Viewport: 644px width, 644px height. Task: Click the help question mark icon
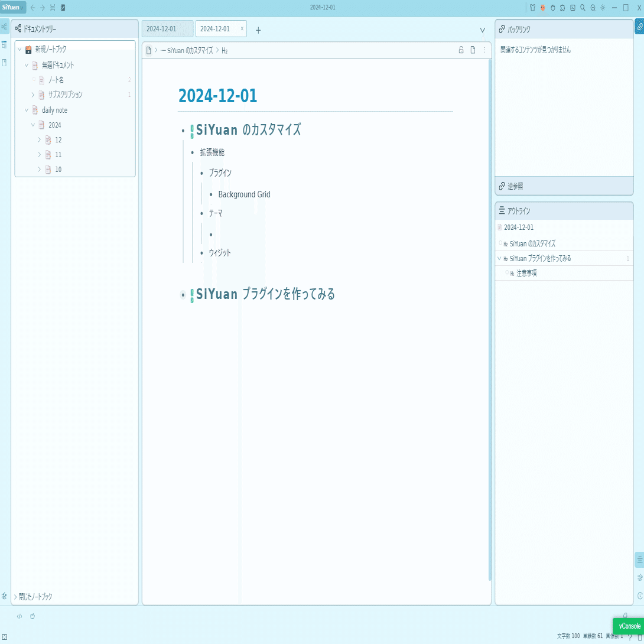630,637
